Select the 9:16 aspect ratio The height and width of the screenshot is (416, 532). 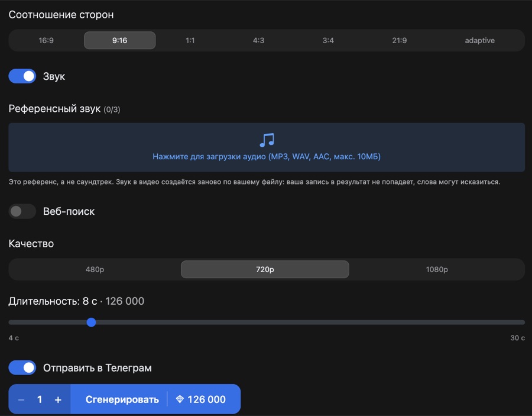[120, 40]
